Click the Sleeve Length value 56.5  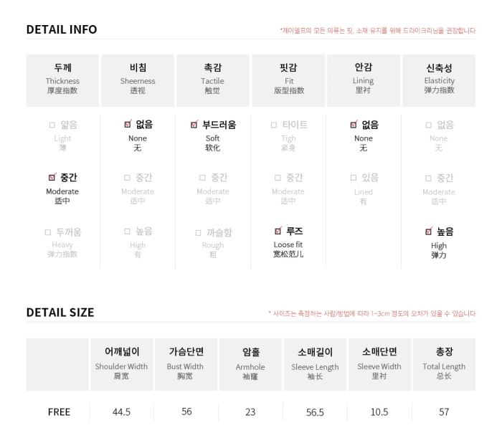tap(315, 412)
